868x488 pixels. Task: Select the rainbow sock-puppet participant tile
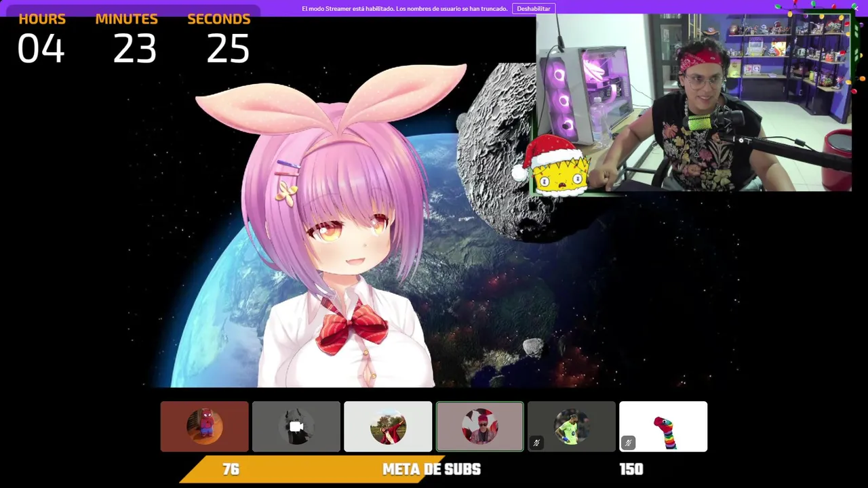(663, 426)
